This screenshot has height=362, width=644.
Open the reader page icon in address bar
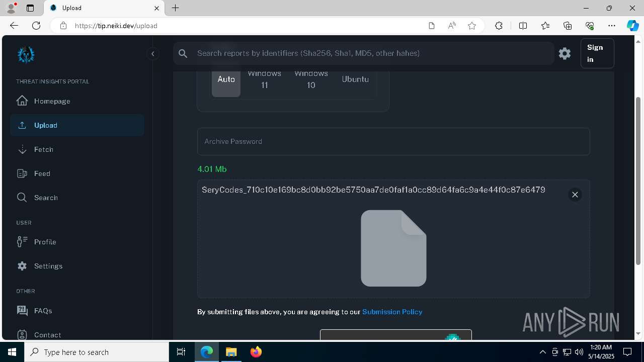431,26
